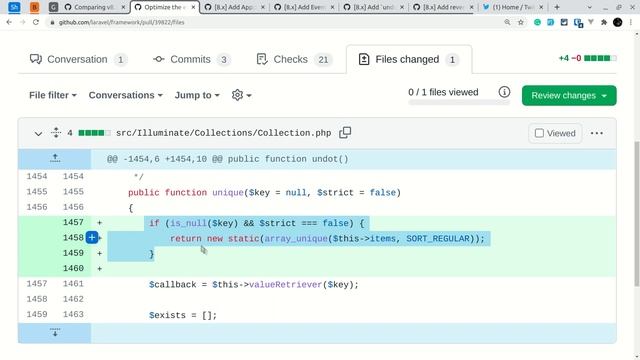The height and width of the screenshot is (360, 640).
Task: Switch to the 'Comparing' browser tab
Action: click(94, 7)
